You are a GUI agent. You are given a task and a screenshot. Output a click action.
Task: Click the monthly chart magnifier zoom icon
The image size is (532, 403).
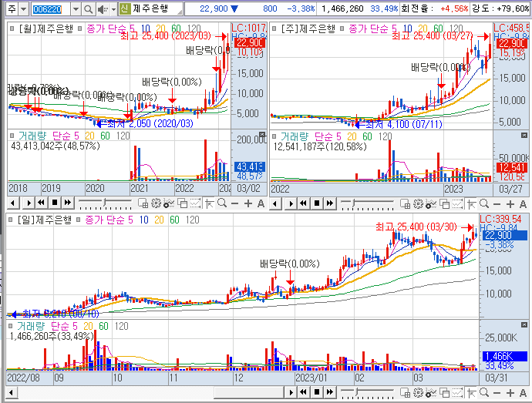222,203
